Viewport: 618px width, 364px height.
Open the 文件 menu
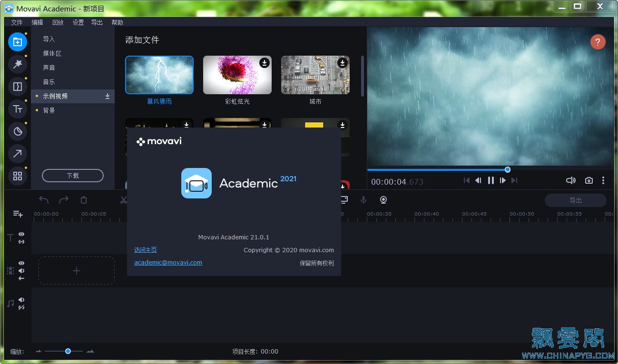click(17, 22)
